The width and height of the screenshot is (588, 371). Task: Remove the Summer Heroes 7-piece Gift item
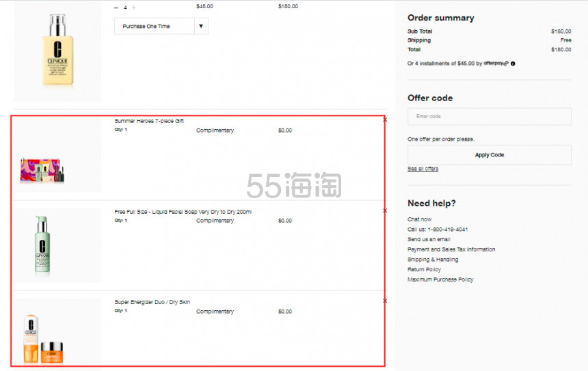[x=385, y=120]
